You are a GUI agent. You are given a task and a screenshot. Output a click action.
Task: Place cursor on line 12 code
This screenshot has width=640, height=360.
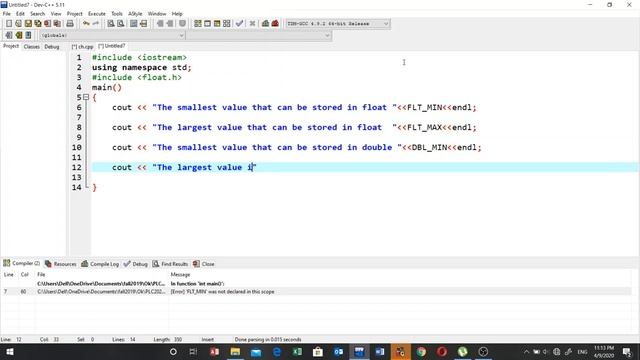click(184, 167)
